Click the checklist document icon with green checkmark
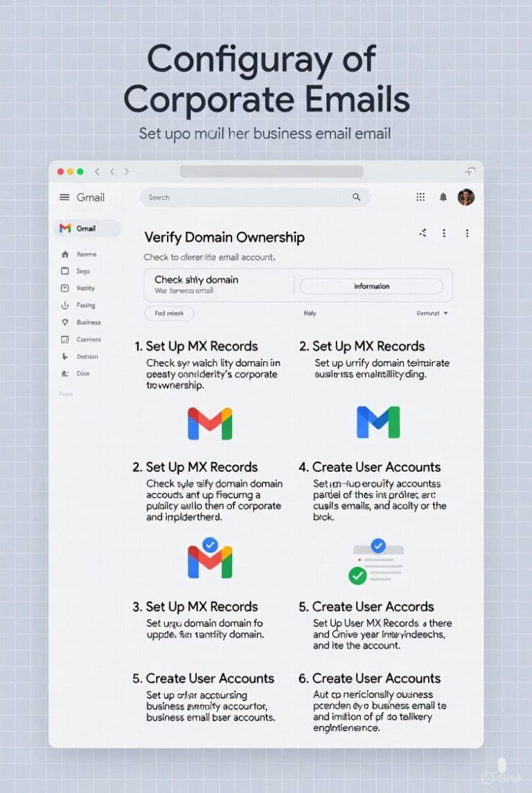The image size is (532, 793). point(376,561)
